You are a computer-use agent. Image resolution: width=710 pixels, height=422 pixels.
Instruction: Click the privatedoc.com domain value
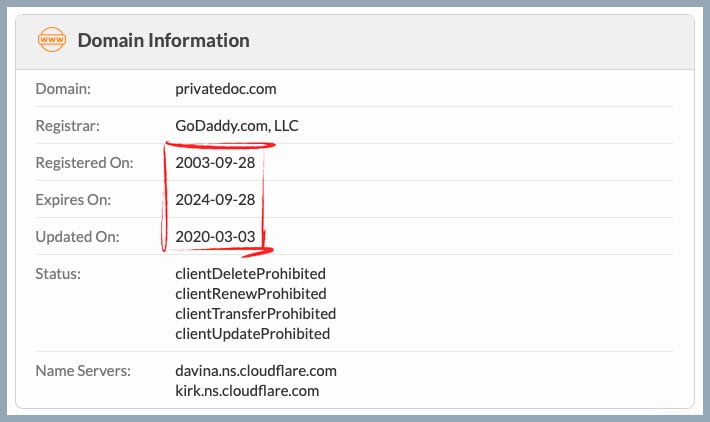click(225, 89)
